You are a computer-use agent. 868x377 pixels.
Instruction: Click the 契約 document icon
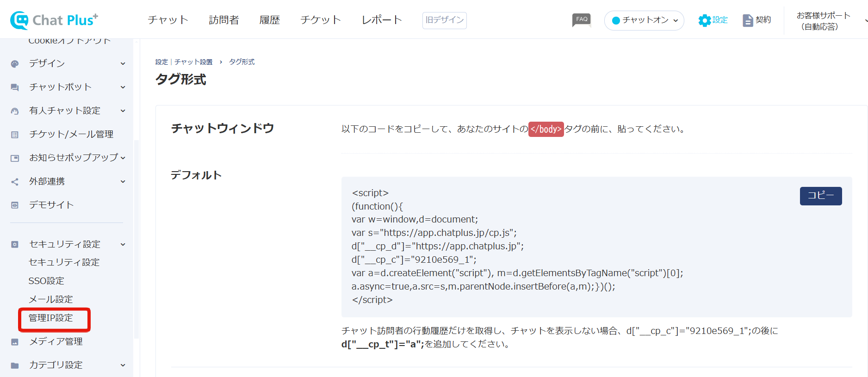[748, 20]
